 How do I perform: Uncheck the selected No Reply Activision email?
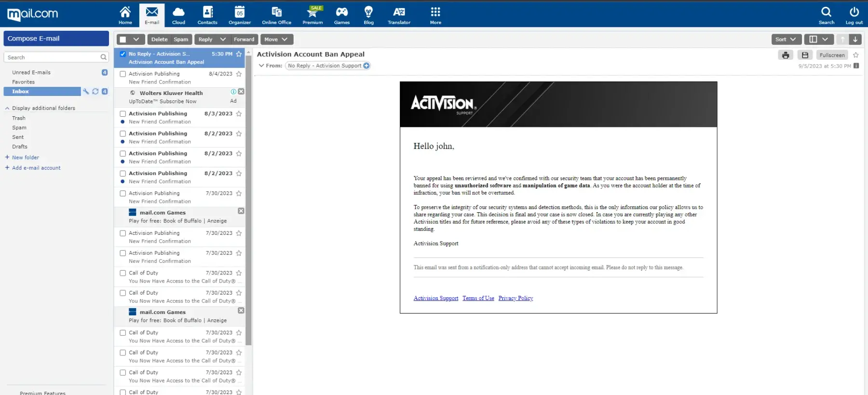point(123,54)
